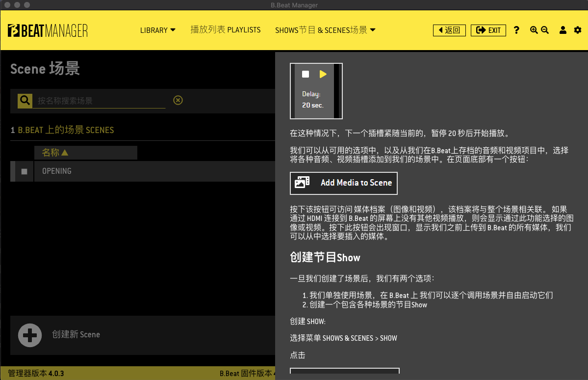Open user account icon
The image size is (588, 380).
coord(562,30)
